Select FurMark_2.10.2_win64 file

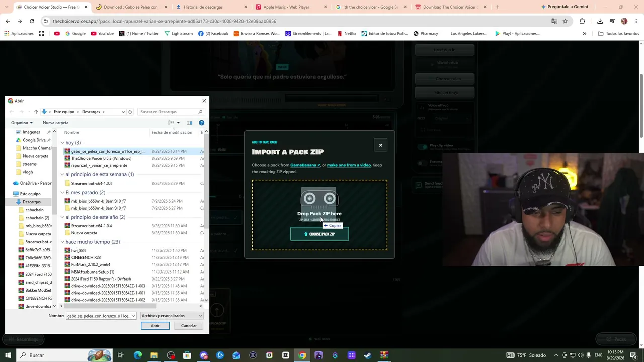coord(91,264)
